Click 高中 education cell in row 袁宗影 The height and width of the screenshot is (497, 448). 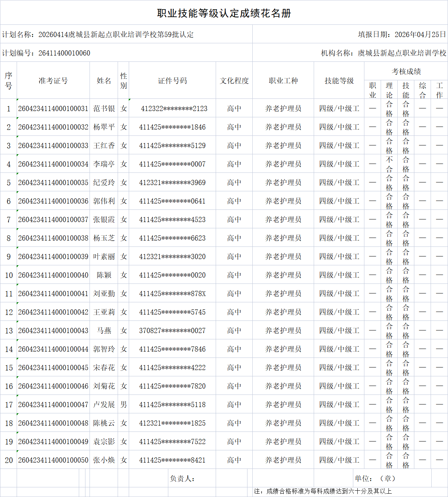coord(234,441)
